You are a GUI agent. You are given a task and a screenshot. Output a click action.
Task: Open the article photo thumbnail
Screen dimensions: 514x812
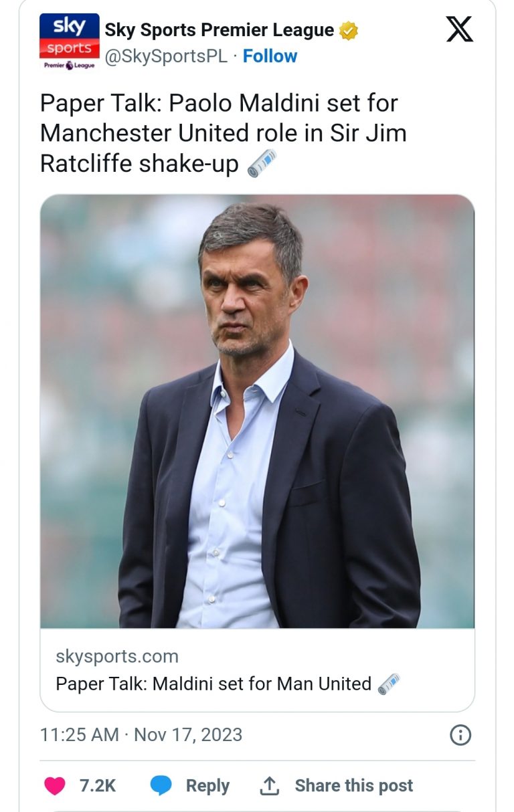257,411
